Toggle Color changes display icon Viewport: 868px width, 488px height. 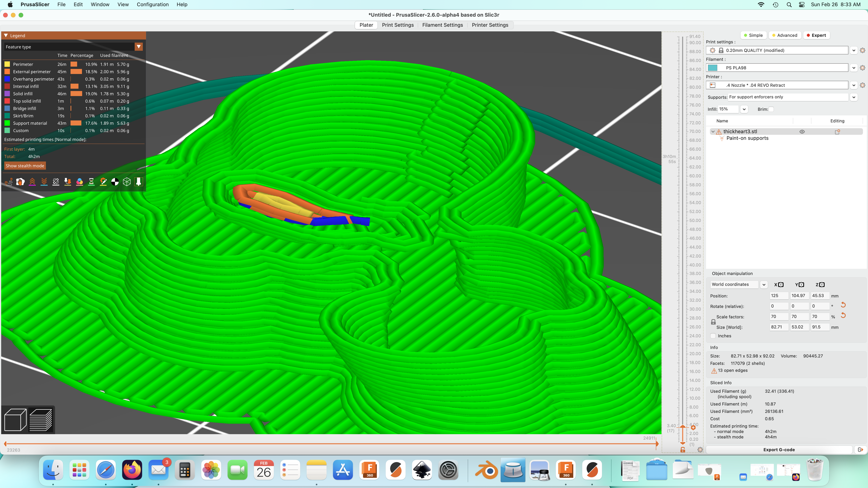[x=79, y=182]
